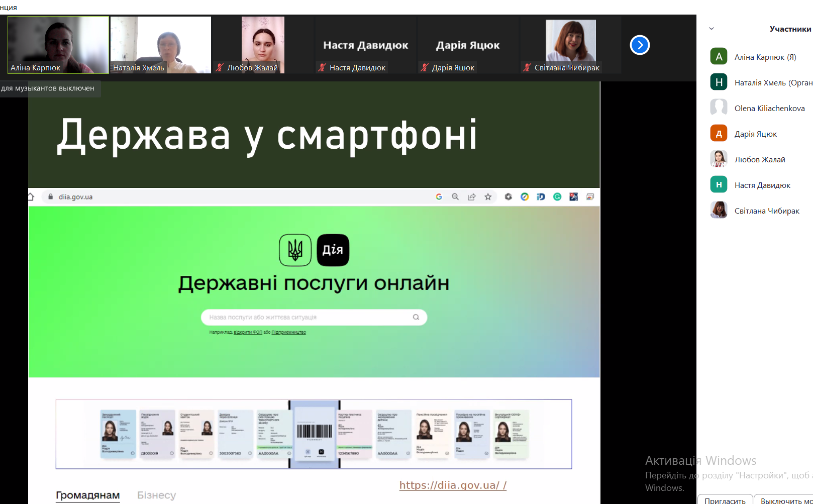This screenshot has height=504, width=813.
Task: Open the Grammarly extension icon
Action: (557, 197)
